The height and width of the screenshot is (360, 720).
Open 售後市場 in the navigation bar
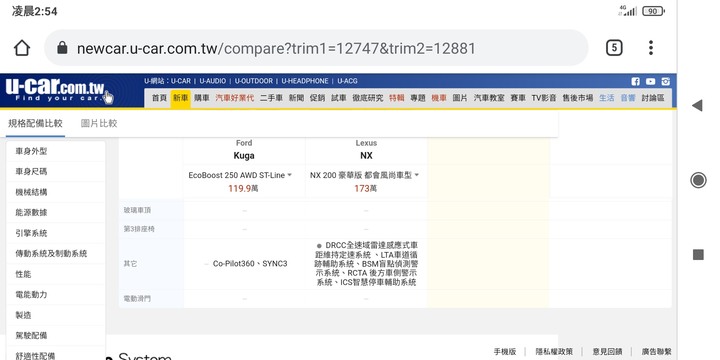[578, 98]
